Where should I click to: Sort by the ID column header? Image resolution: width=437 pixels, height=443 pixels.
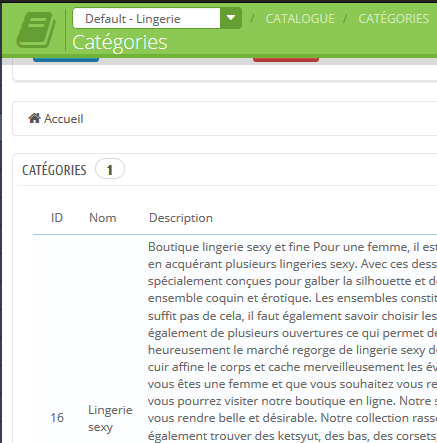[57, 218]
